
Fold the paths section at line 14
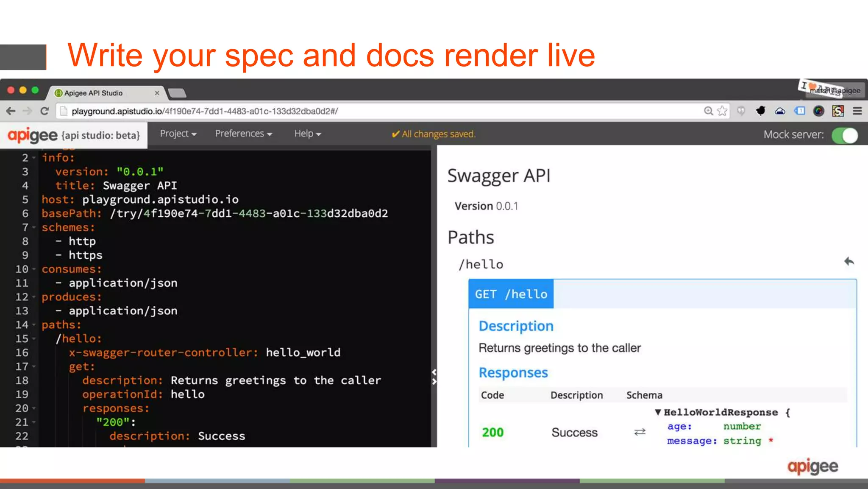tap(34, 325)
